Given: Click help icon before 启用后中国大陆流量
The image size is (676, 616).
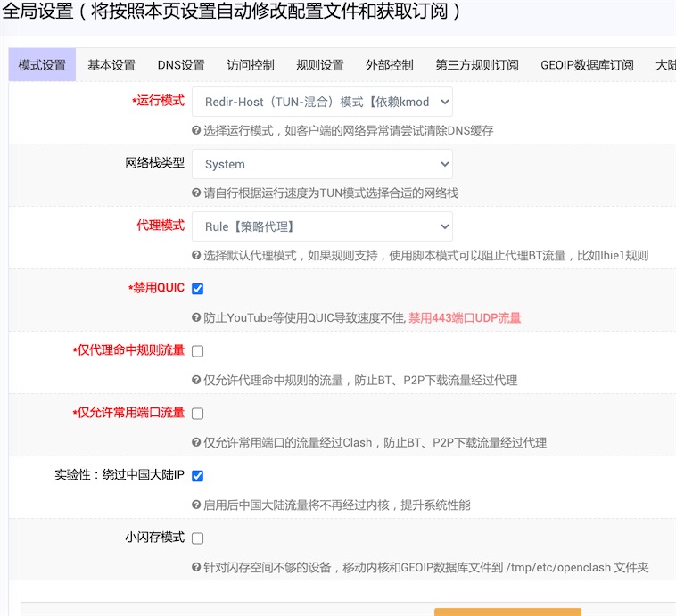Looking at the screenshot, I should pos(196,505).
